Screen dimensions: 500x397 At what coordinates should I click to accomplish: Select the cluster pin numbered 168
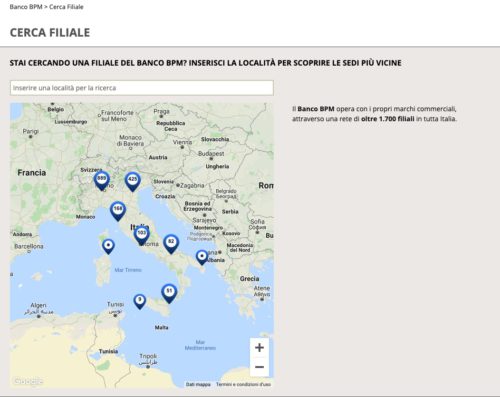(118, 211)
